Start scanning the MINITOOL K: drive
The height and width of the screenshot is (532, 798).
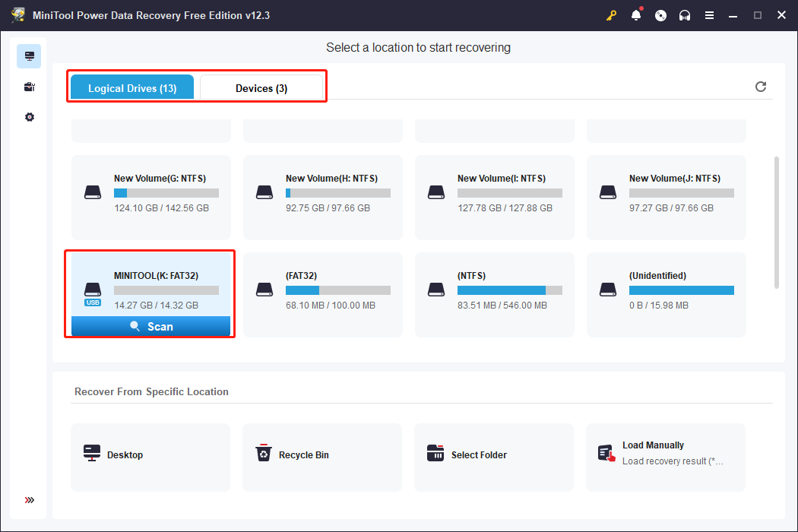[x=150, y=325]
